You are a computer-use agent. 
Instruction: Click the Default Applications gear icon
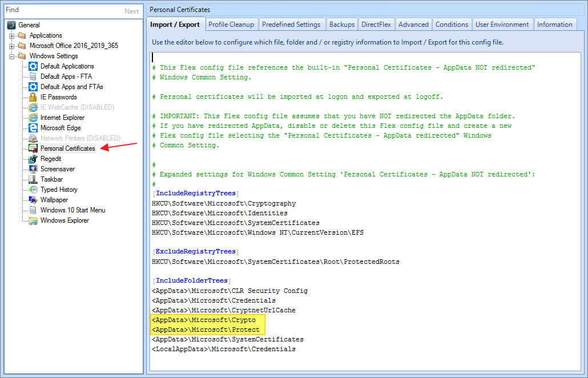click(33, 66)
